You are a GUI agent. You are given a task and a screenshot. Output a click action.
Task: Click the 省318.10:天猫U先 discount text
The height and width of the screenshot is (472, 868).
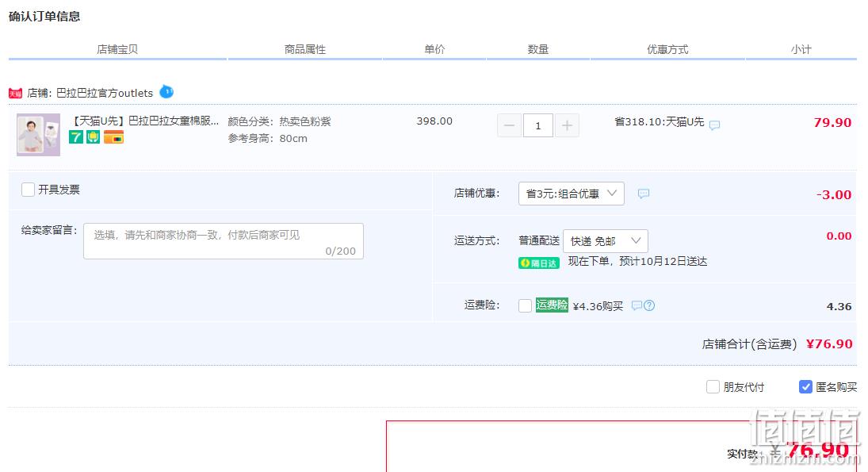660,121
